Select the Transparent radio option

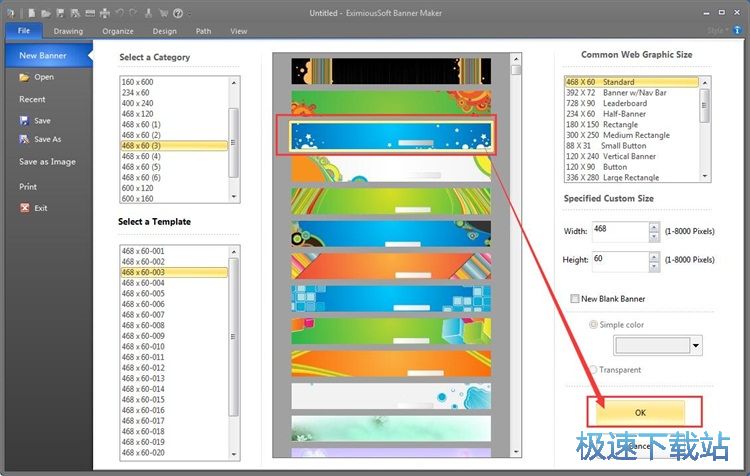pyautogui.click(x=593, y=370)
